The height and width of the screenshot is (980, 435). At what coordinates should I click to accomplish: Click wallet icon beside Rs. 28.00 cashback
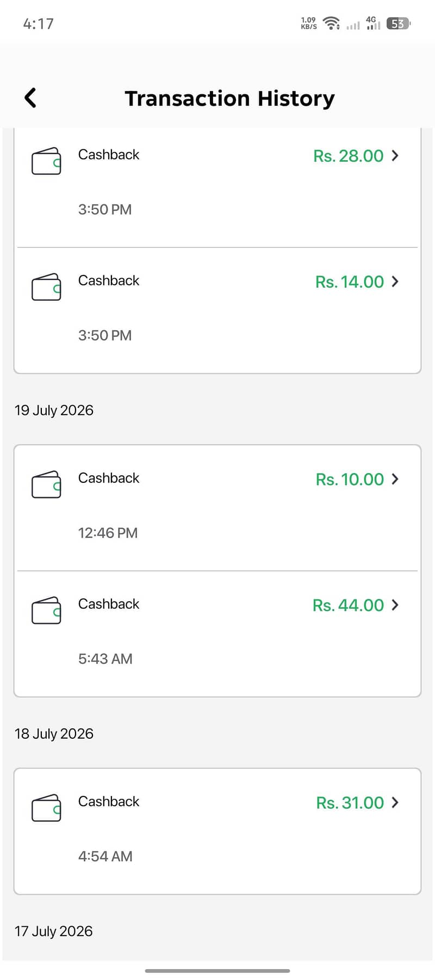point(46,161)
